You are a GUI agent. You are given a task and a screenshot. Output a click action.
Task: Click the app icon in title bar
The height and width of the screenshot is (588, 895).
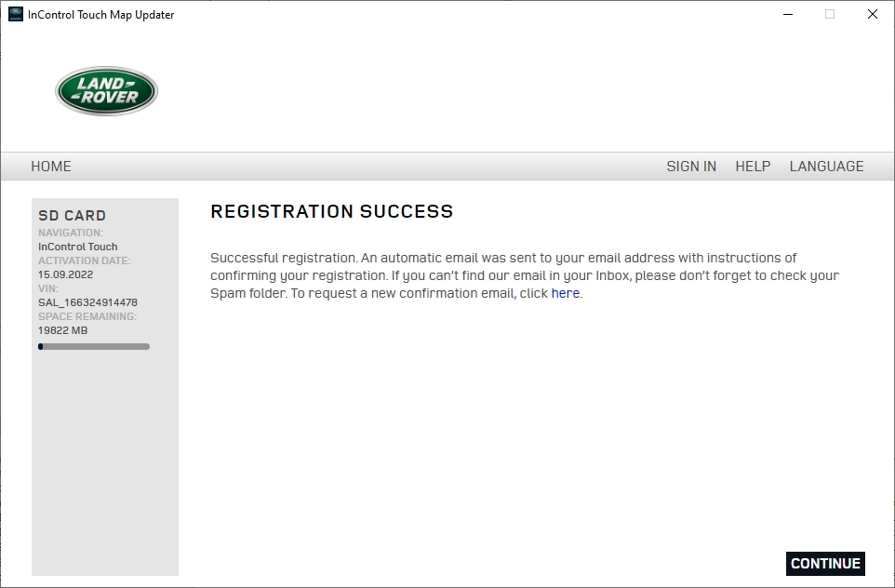tap(16, 14)
